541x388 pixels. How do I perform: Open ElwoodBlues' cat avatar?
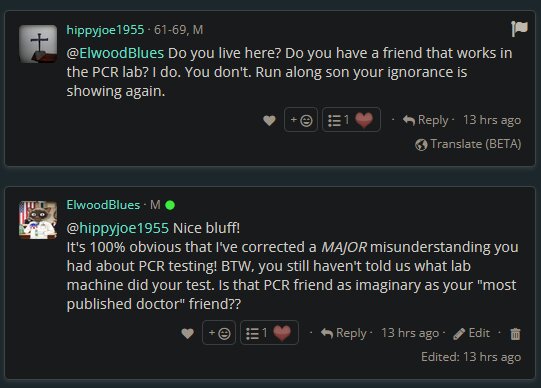38,220
